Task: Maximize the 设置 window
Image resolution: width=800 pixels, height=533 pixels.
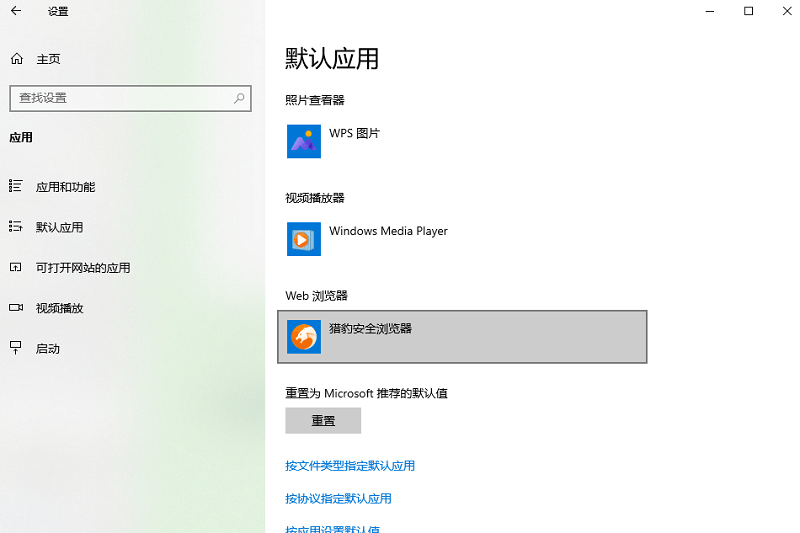Action: point(748,11)
